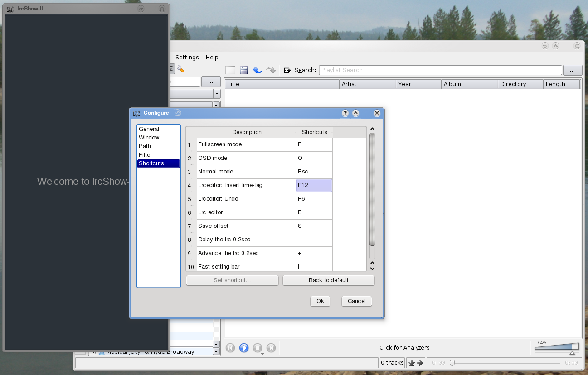Click the Album column header
588x375 pixels.
(x=470, y=84)
